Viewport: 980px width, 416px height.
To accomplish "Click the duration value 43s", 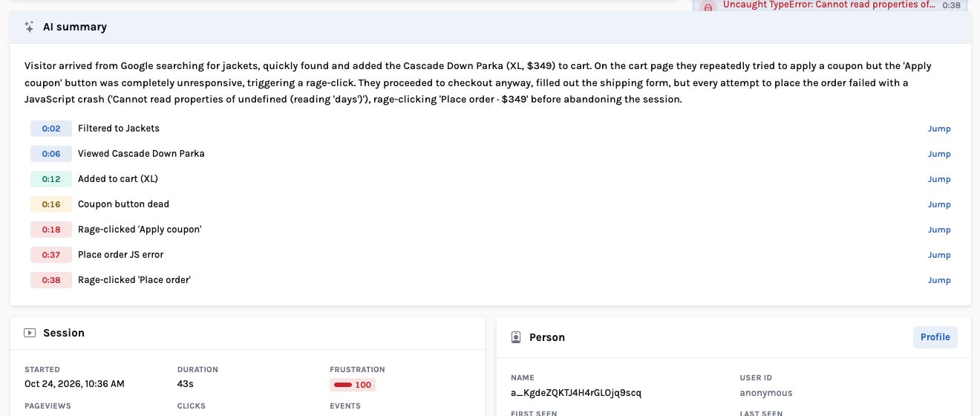I will [x=186, y=384].
